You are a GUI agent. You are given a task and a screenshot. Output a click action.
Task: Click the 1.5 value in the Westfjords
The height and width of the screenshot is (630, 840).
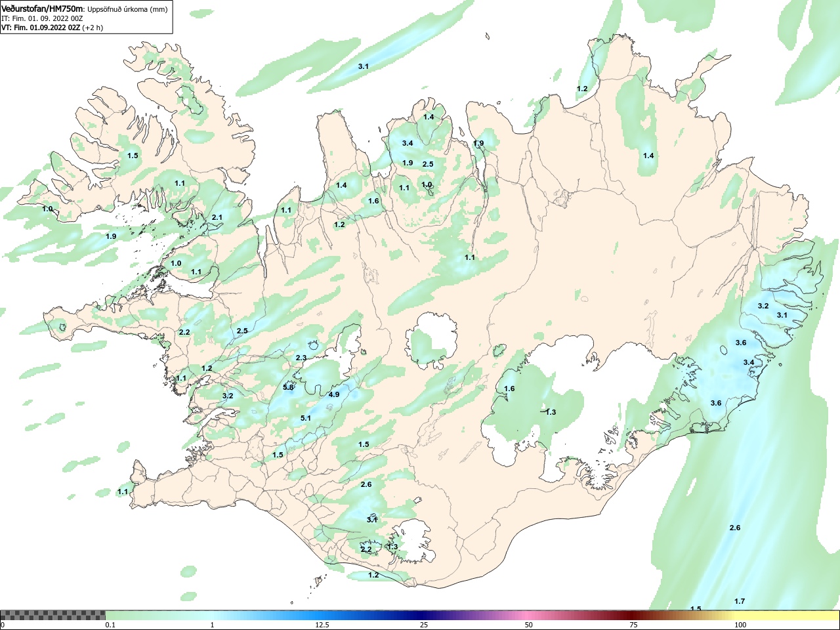[133, 156]
